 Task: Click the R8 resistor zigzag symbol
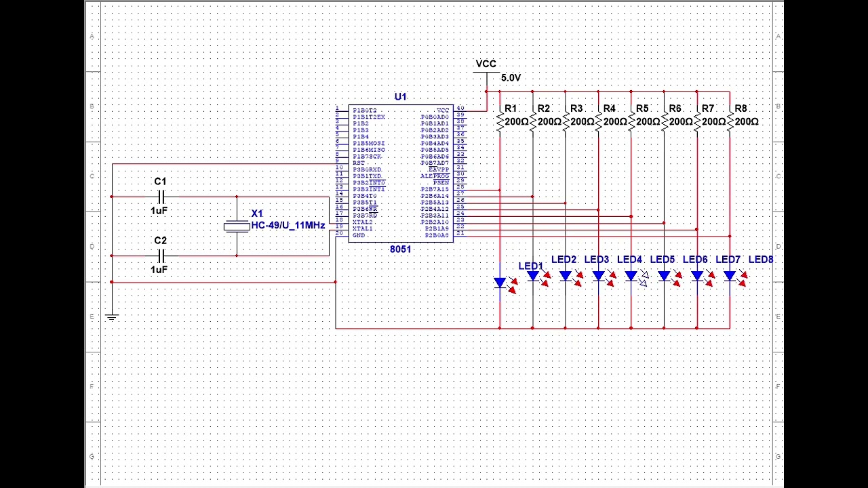click(730, 122)
